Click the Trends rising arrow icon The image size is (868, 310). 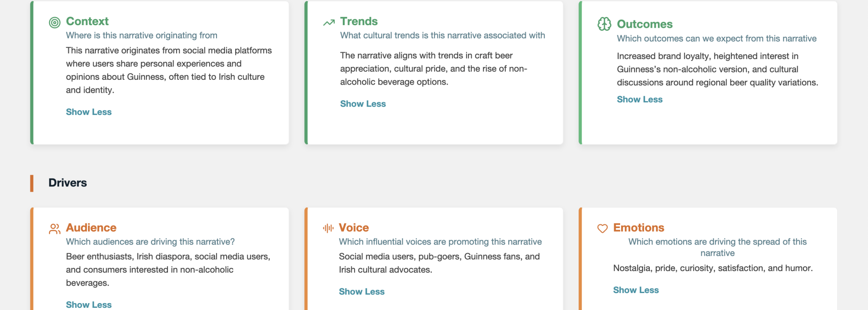[x=329, y=23]
